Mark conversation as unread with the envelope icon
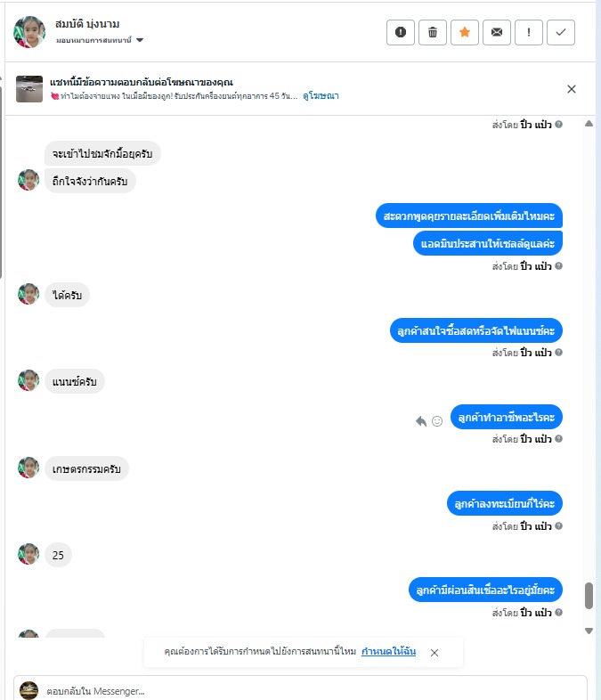Screen dimensions: 601x700 coord(497,32)
